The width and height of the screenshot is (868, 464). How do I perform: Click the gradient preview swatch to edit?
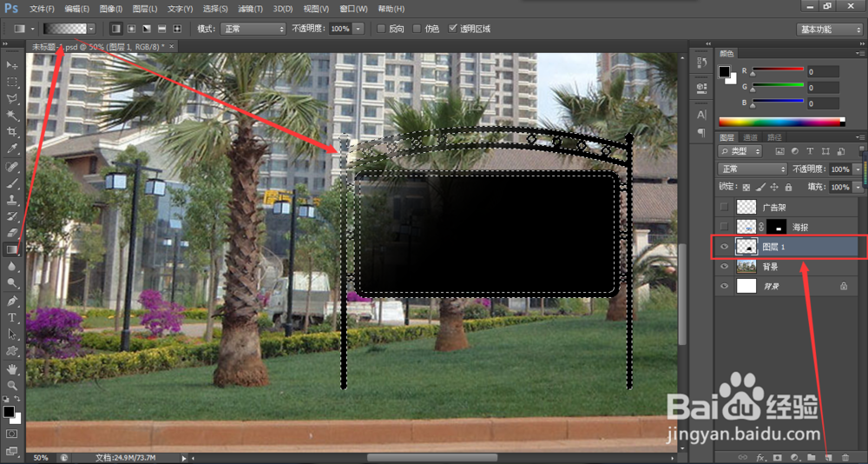pos(65,29)
